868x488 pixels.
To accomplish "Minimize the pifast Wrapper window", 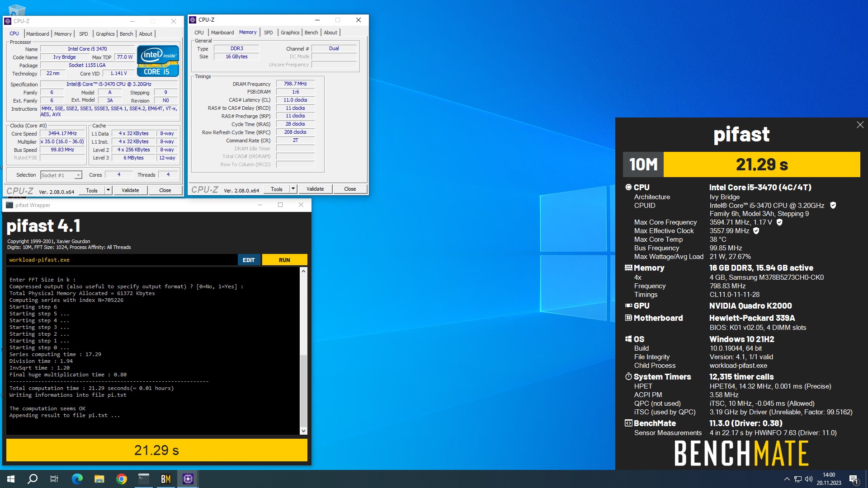I will click(260, 205).
